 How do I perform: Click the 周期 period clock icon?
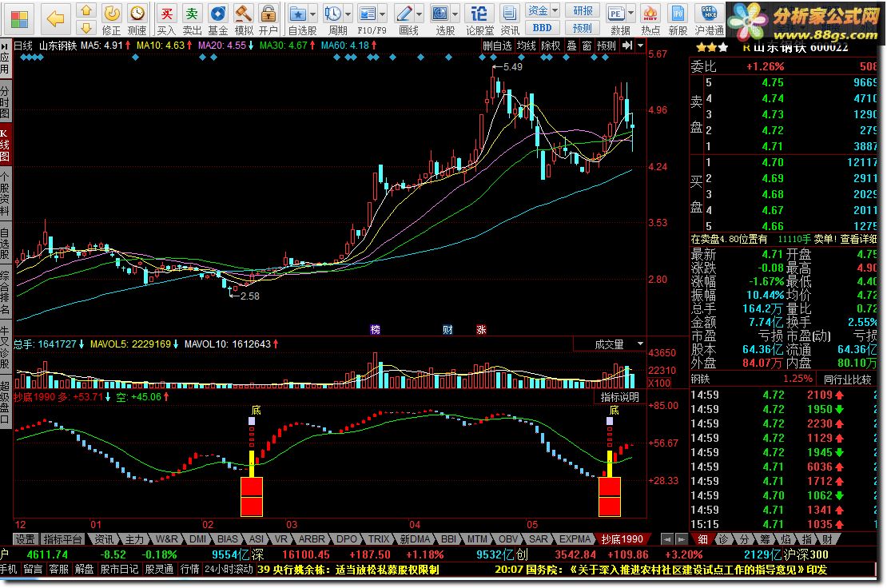click(333, 20)
